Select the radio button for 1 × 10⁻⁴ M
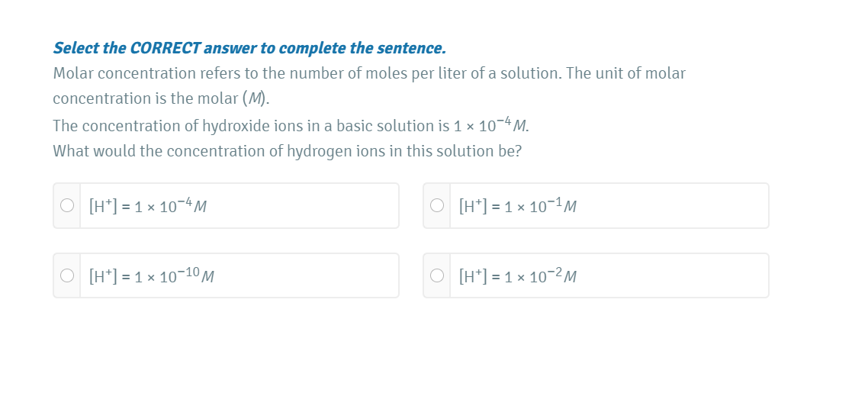The height and width of the screenshot is (409, 868). point(67,205)
